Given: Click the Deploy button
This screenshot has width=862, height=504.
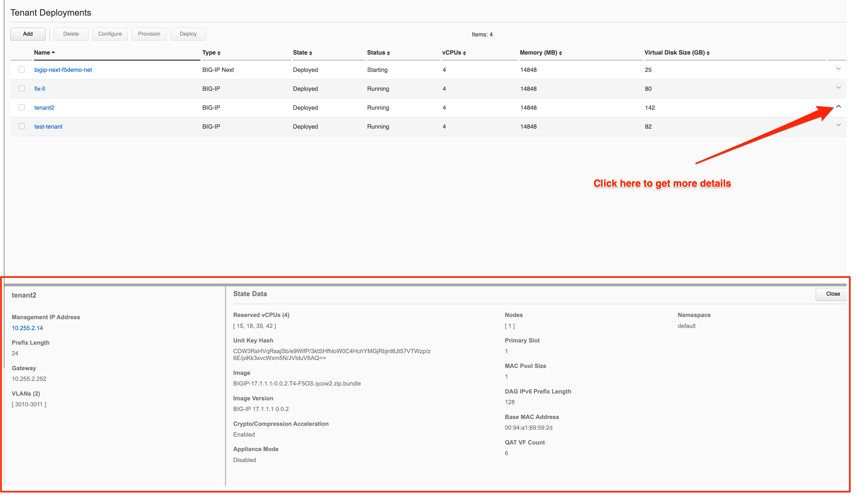Looking at the screenshot, I should (x=188, y=34).
